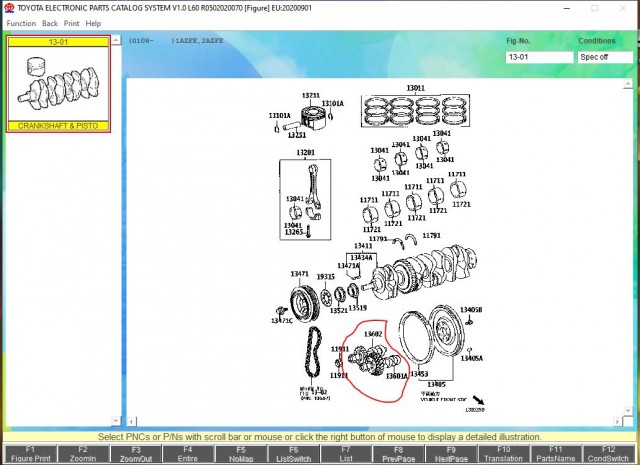This screenshot has width=640, height=465.
Task: Click figure horizontal scroll right arrow
Action: coord(618,421)
